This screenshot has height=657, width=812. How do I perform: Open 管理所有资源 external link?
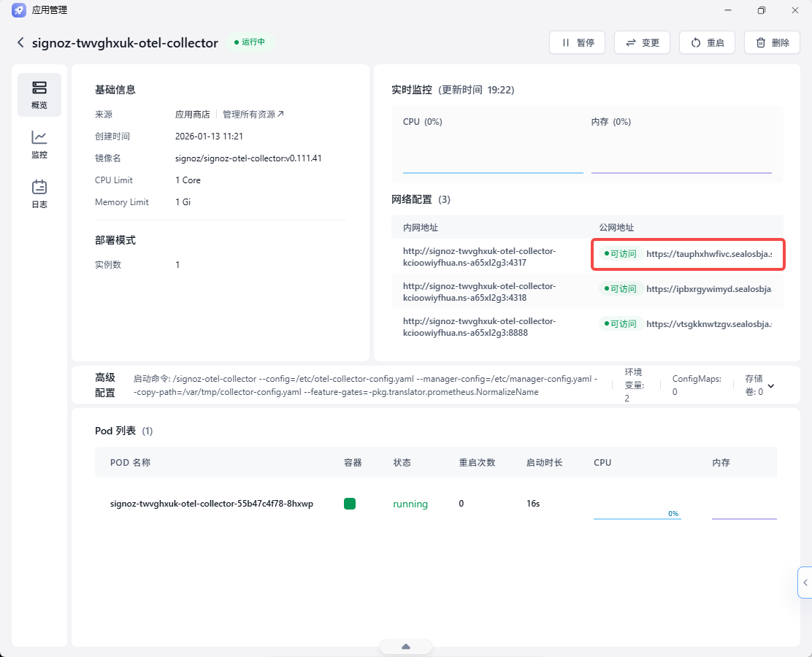(253, 115)
